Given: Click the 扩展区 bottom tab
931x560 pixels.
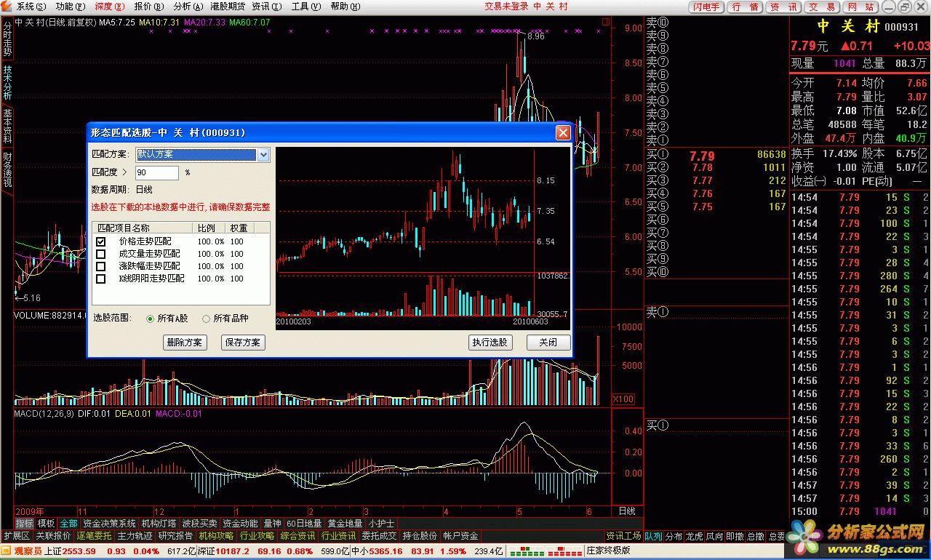Looking at the screenshot, I should [x=17, y=536].
